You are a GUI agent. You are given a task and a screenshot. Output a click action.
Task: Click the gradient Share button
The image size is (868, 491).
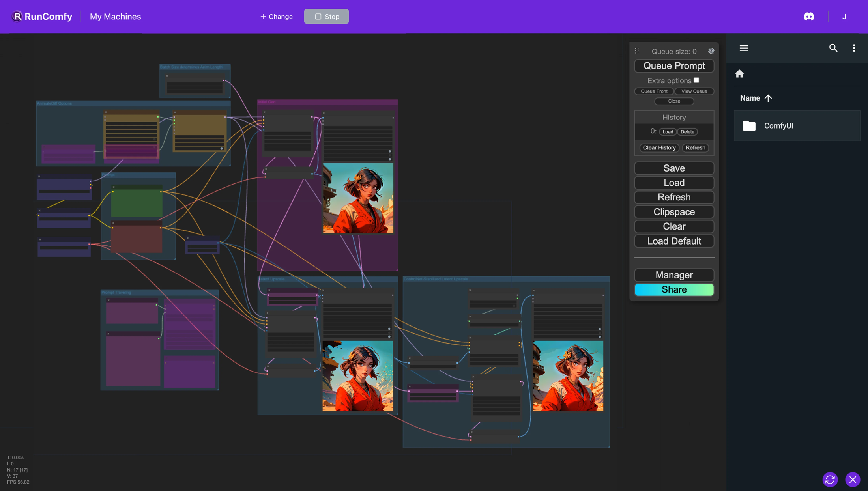point(674,289)
